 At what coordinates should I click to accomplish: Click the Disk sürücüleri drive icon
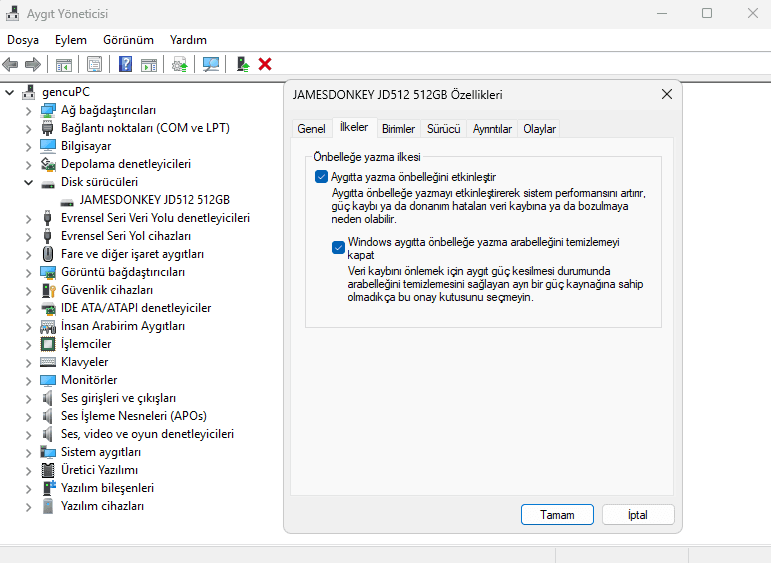[48, 183]
